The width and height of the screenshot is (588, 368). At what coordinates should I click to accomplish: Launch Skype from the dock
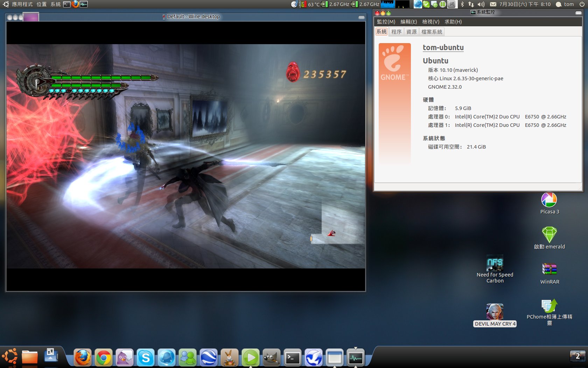[x=146, y=357]
